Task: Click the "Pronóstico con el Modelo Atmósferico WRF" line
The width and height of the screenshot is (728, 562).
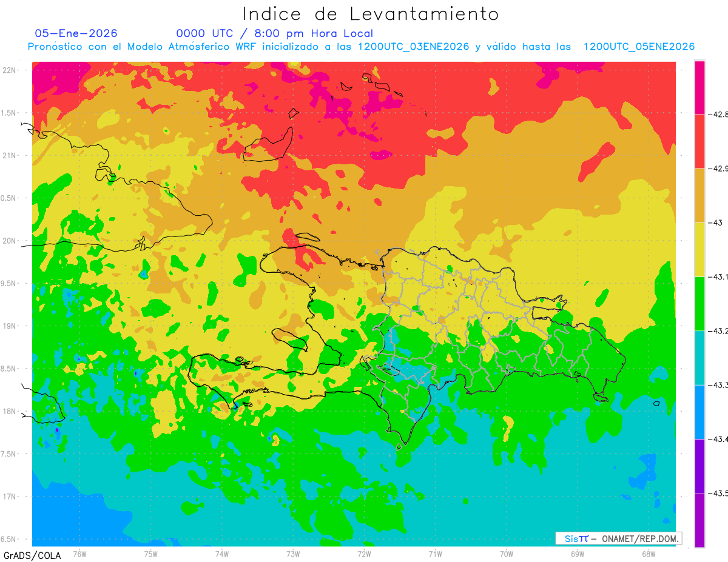Action: pos(362,47)
